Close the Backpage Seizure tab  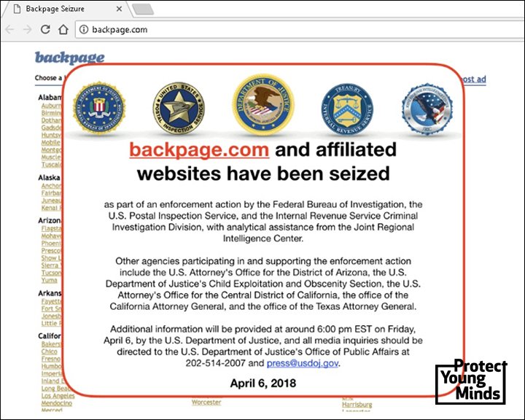(119, 9)
